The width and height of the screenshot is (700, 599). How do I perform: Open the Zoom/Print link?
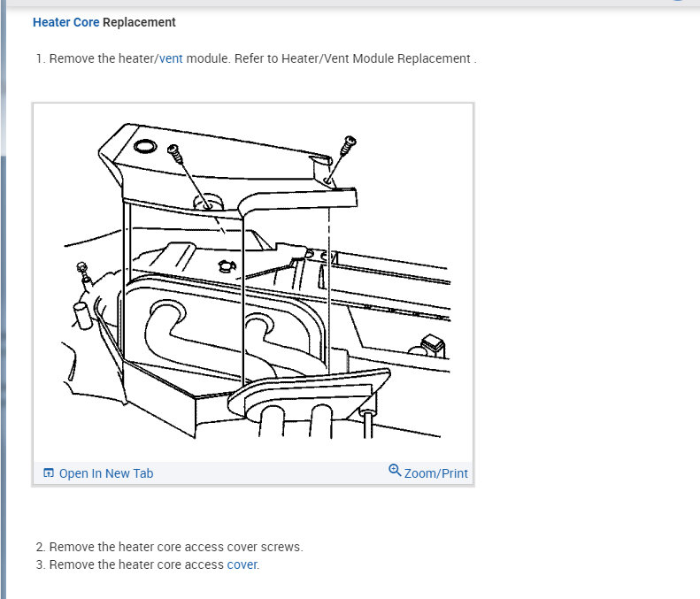[435, 473]
